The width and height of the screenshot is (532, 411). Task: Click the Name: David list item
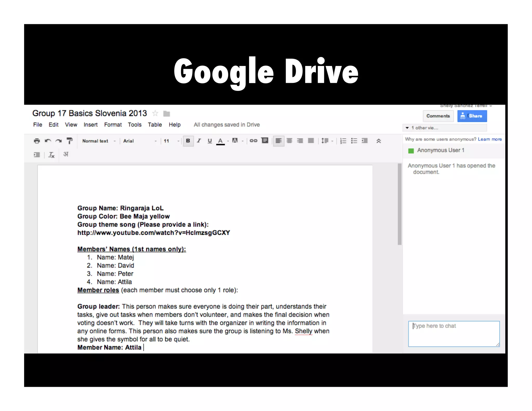tap(116, 266)
